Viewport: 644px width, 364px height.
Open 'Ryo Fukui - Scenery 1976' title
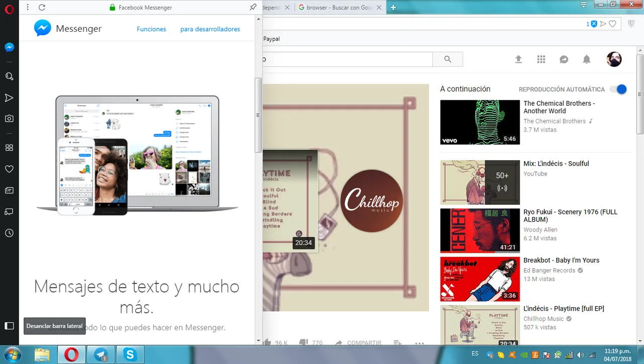(571, 215)
